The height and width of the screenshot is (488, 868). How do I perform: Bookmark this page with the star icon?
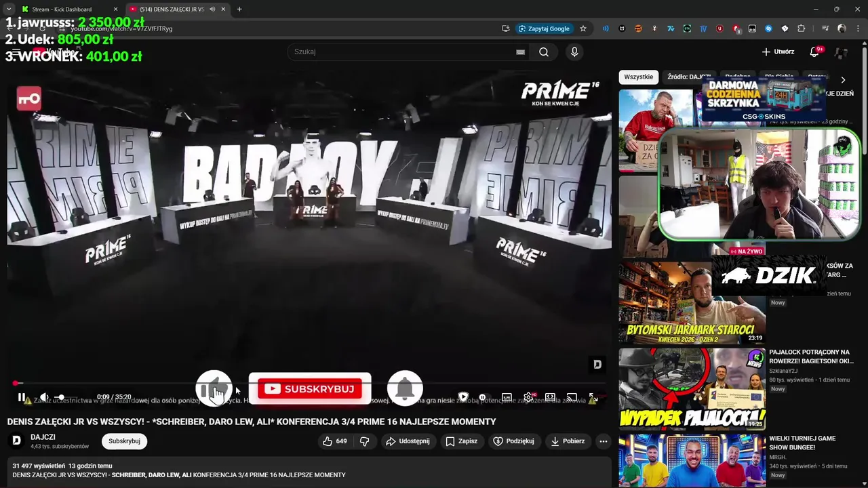click(x=583, y=28)
